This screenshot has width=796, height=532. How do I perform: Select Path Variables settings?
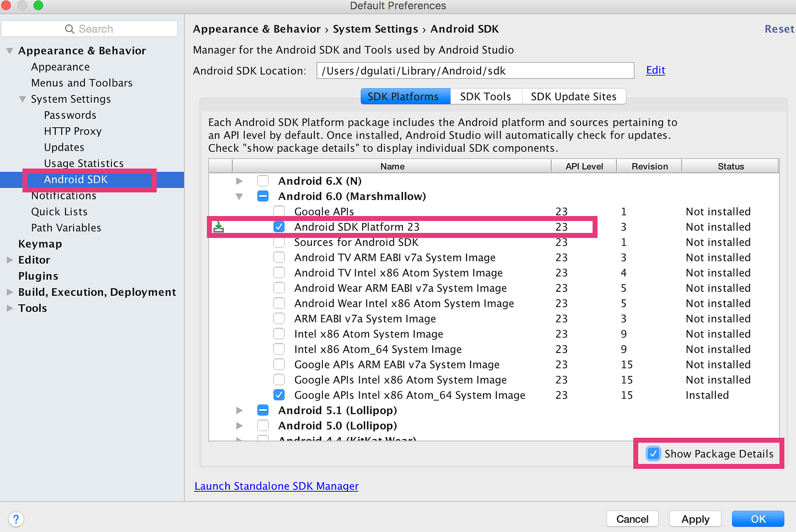click(66, 228)
